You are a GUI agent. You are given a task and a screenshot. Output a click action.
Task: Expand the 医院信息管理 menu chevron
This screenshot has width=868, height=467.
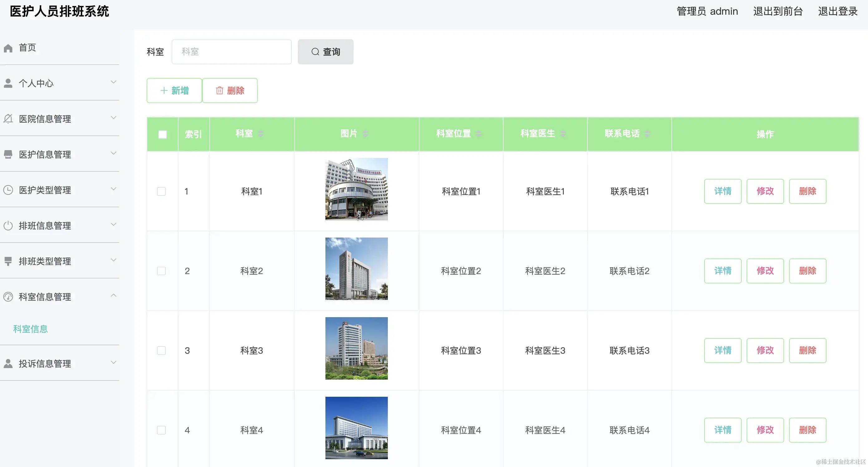114,118
